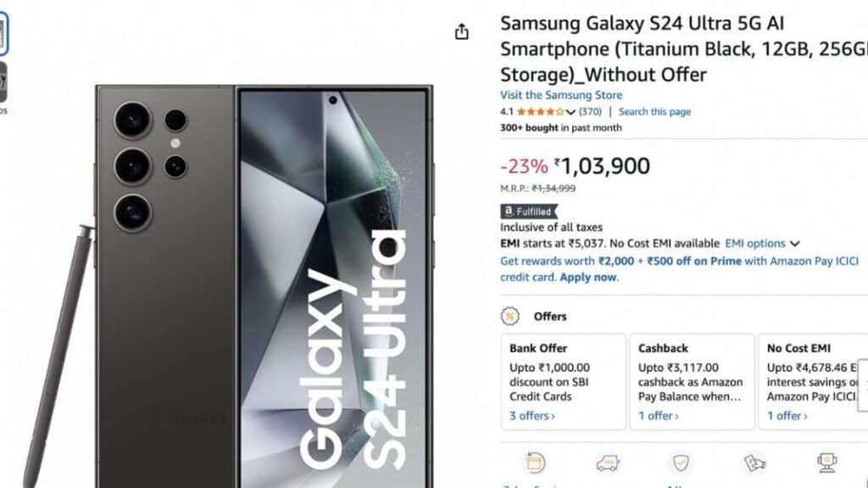The image size is (868, 488).
Task: View 3 offers under Bank Offer
Action: [532, 416]
